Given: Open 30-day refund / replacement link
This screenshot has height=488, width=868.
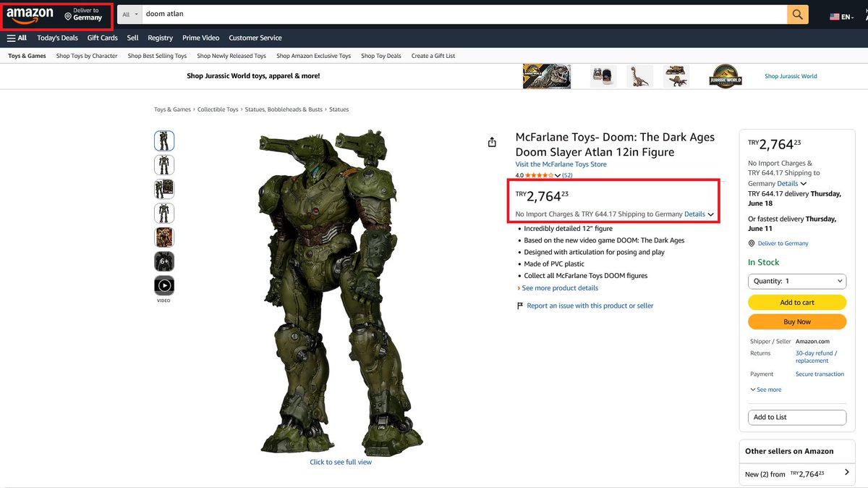Looking at the screenshot, I should pos(817,357).
